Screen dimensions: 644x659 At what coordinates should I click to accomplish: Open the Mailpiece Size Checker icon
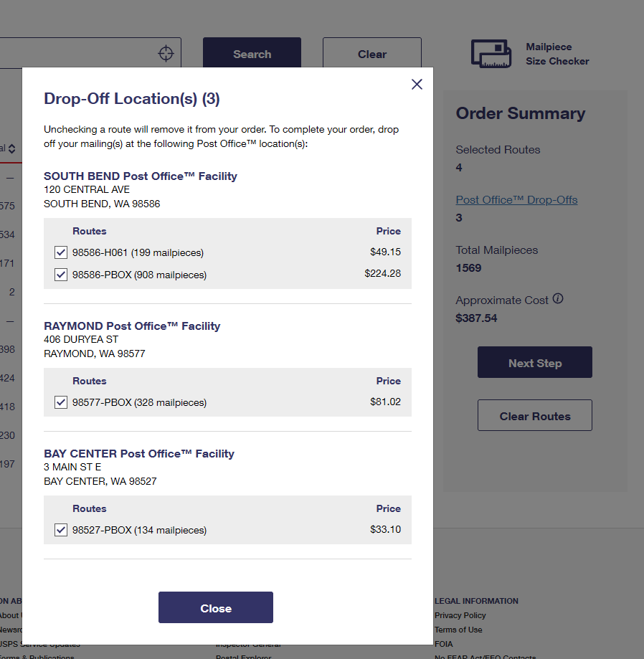point(491,54)
